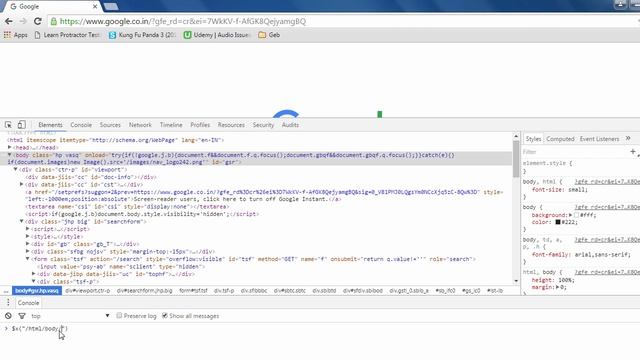This screenshot has width=640, height=360.
Task: Switch to the Styles pane tab
Action: (533, 139)
